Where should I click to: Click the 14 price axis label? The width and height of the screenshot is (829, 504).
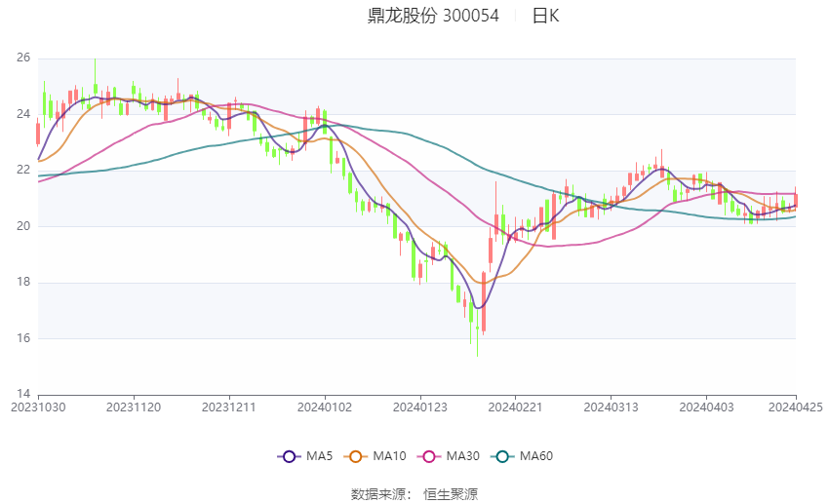pyautogui.click(x=23, y=394)
